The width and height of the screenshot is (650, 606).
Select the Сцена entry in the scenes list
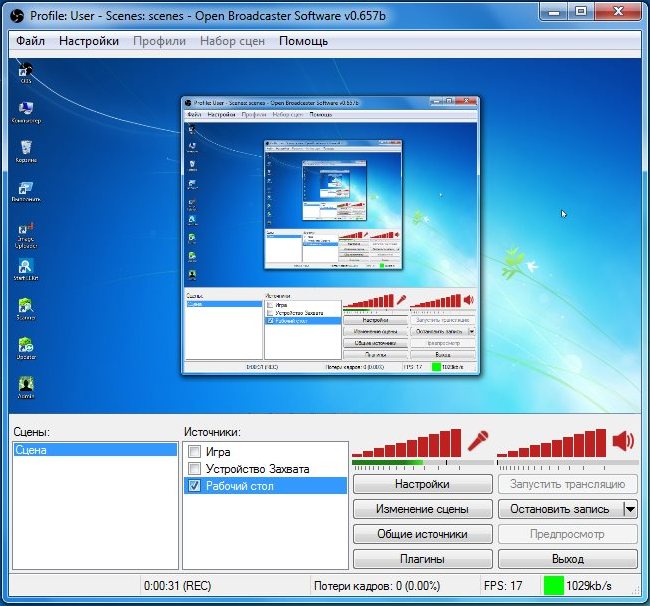(95, 450)
